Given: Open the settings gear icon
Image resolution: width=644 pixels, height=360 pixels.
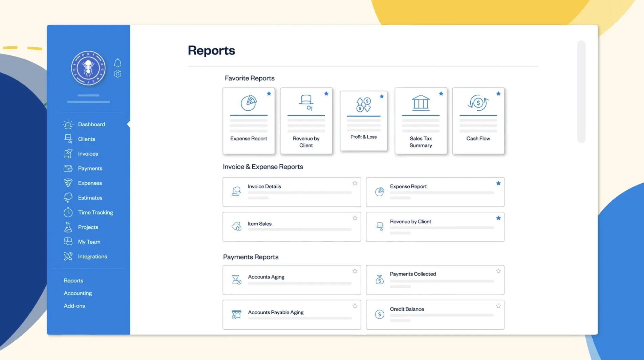Looking at the screenshot, I should coord(117,73).
